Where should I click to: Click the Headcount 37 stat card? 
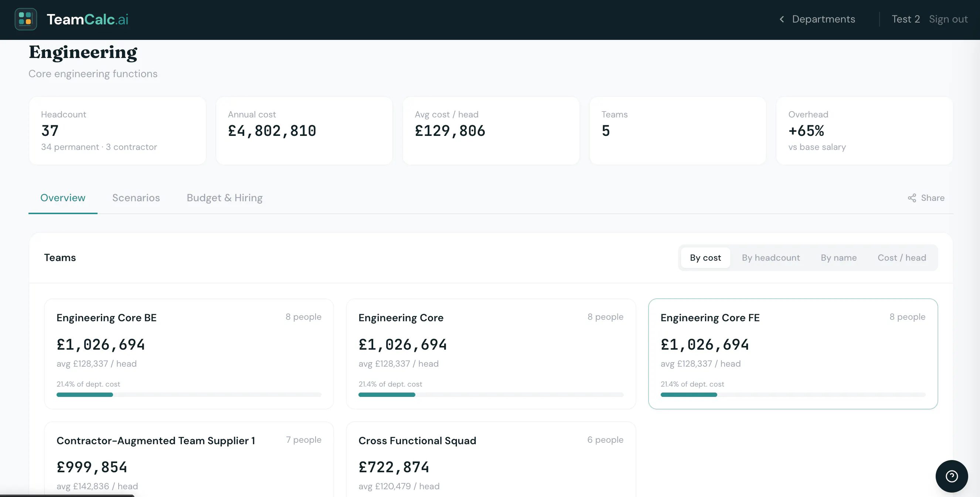point(117,130)
